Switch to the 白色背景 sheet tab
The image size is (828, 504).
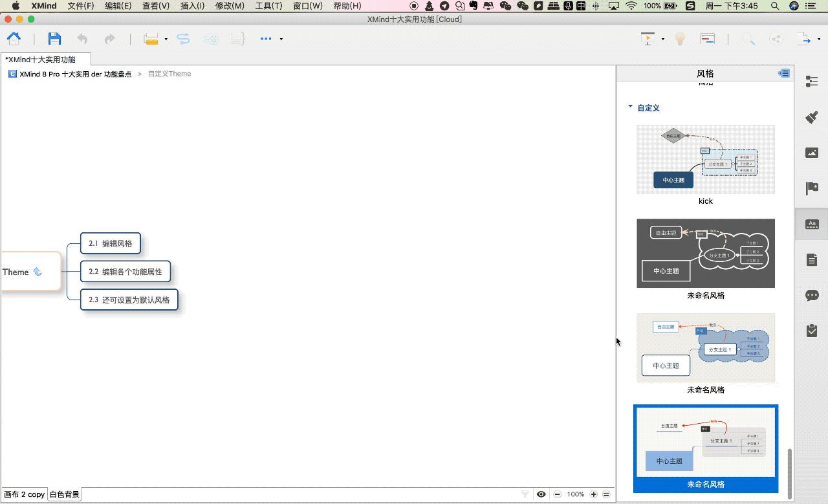[63, 494]
